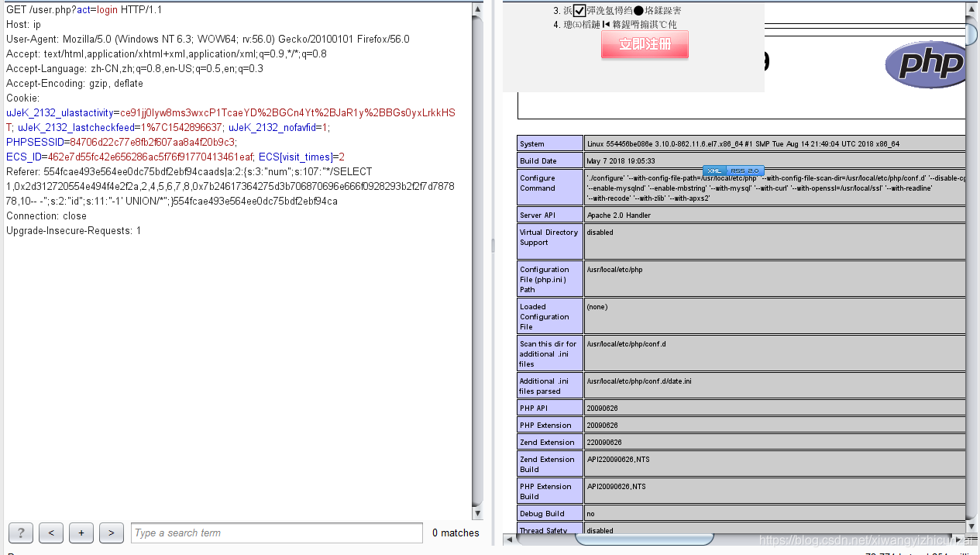
Task: Click the 立即注册 register button
Action: pyautogui.click(x=645, y=44)
